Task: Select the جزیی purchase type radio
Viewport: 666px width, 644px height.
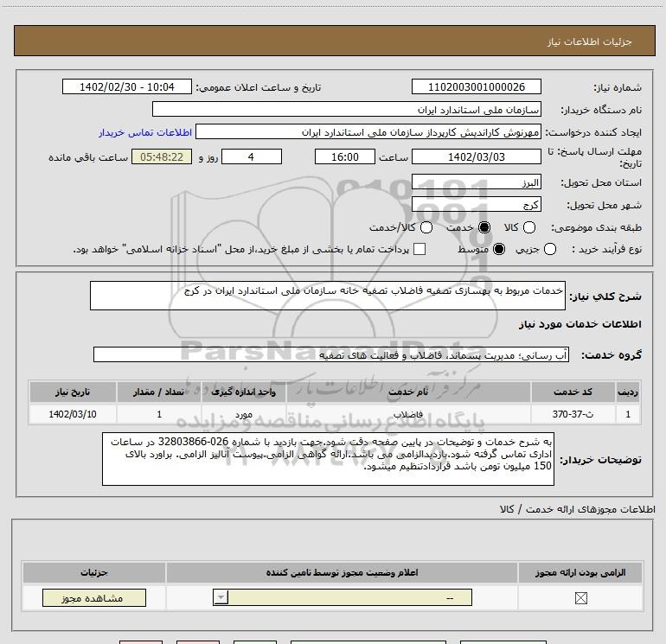Action: pyautogui.click(x=550, y=249)
